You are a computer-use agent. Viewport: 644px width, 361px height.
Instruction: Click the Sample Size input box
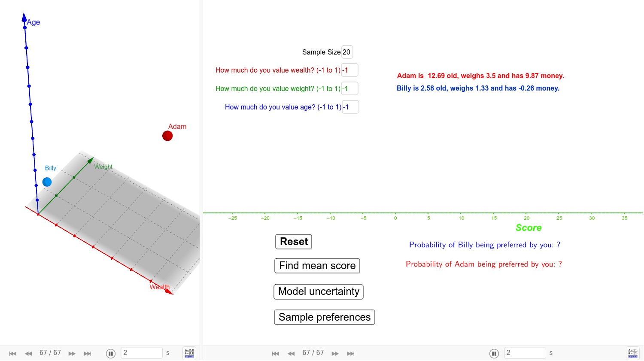(x=347, y=52)
